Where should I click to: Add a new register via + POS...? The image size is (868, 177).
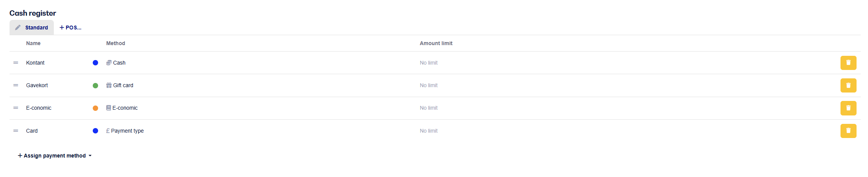tap(70, 28)
